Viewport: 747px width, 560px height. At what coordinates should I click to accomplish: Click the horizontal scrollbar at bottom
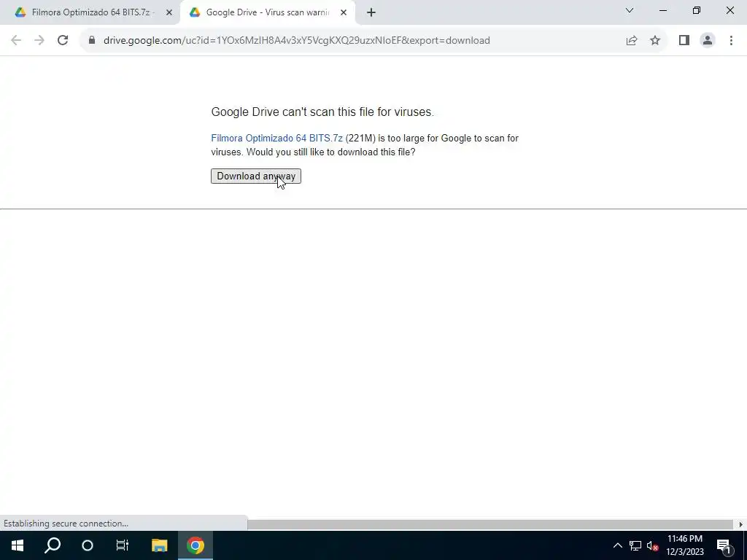point(489,524)
